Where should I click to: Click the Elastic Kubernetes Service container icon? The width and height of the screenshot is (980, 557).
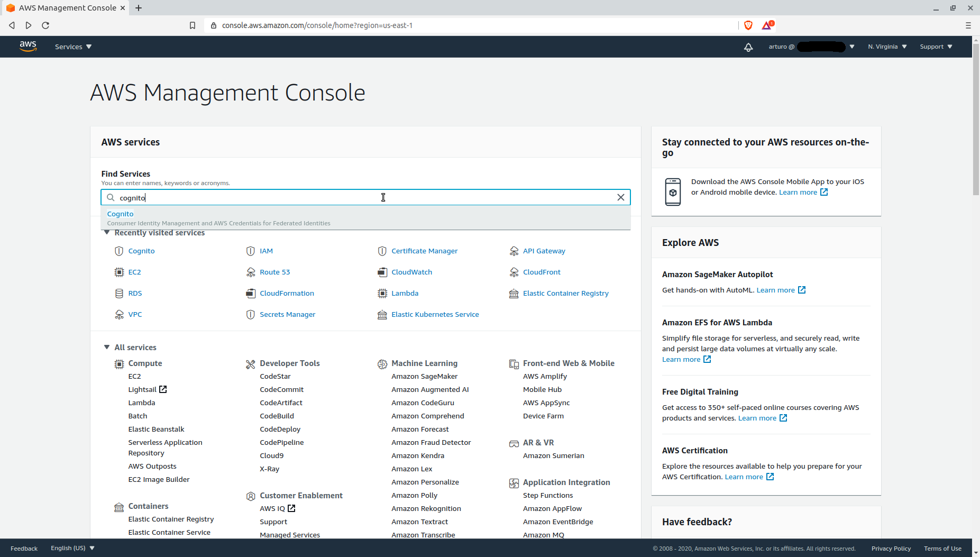coord(382,314)
